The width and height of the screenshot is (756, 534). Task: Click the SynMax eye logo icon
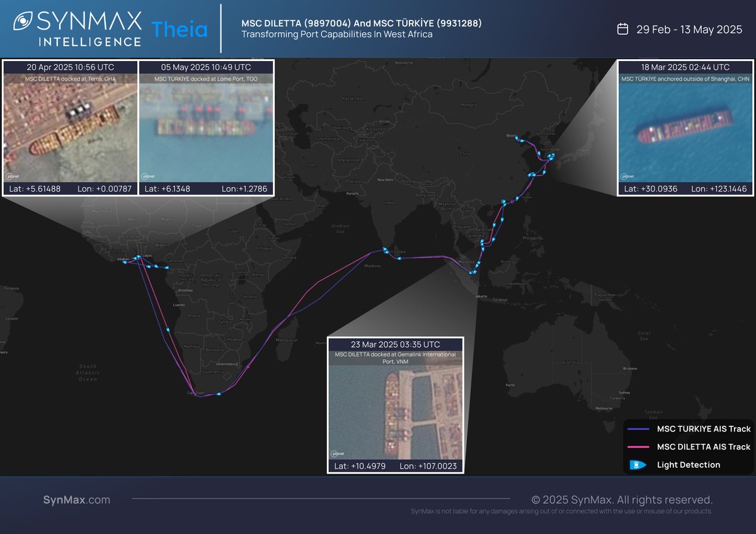pyautogui.click(x=23, y=21)
